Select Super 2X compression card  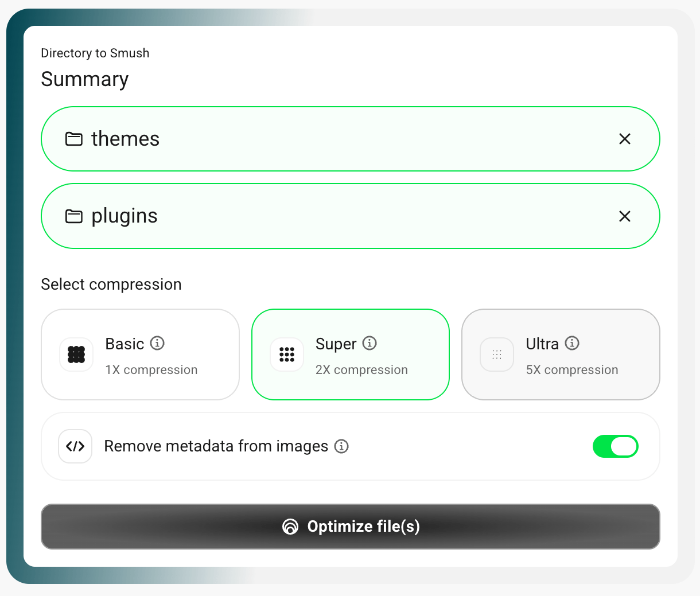click(x=351, y=355)
